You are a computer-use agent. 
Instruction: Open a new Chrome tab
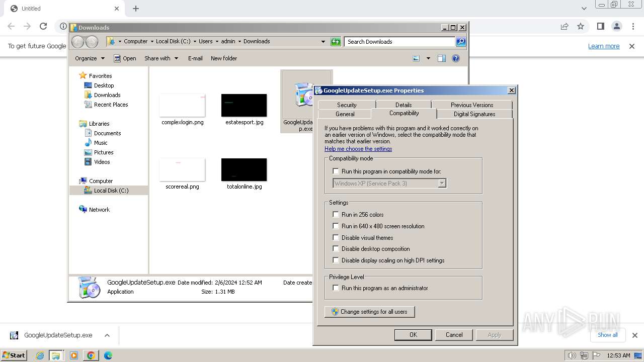[x=136, y=9]
